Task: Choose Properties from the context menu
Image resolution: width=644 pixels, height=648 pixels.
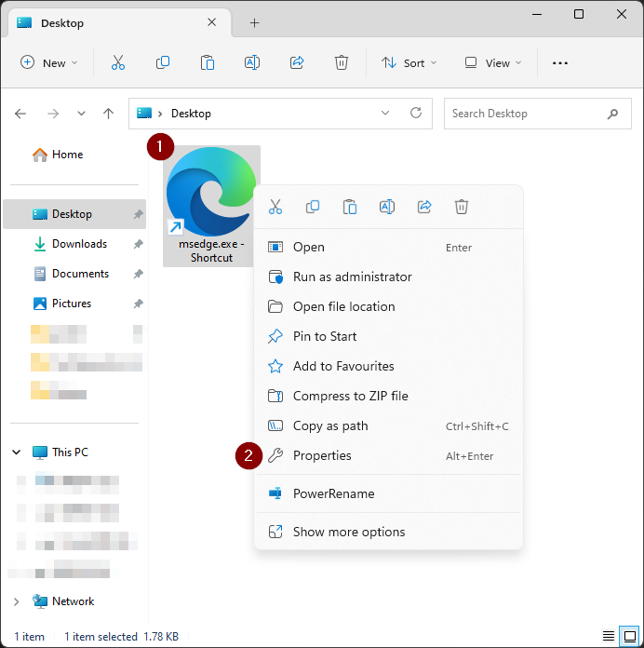Action: 388,455
